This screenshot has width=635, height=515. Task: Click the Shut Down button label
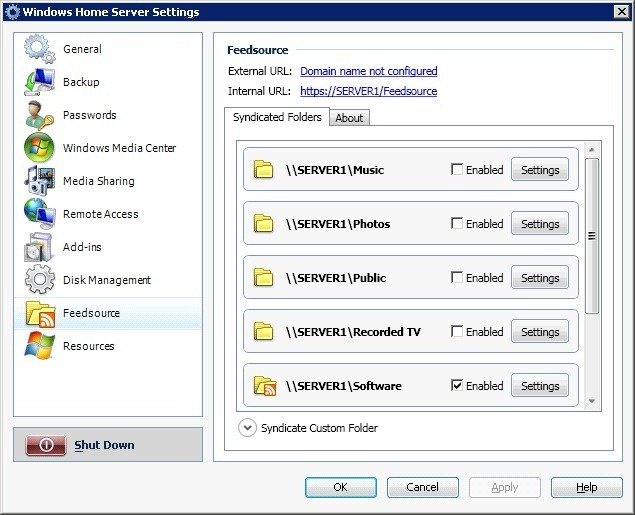(x=104, y=445)
